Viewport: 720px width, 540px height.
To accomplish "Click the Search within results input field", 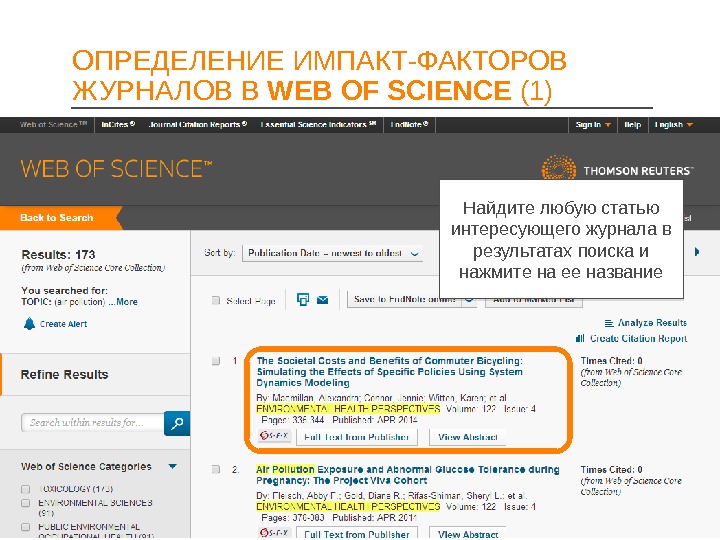I will (93, 422).
